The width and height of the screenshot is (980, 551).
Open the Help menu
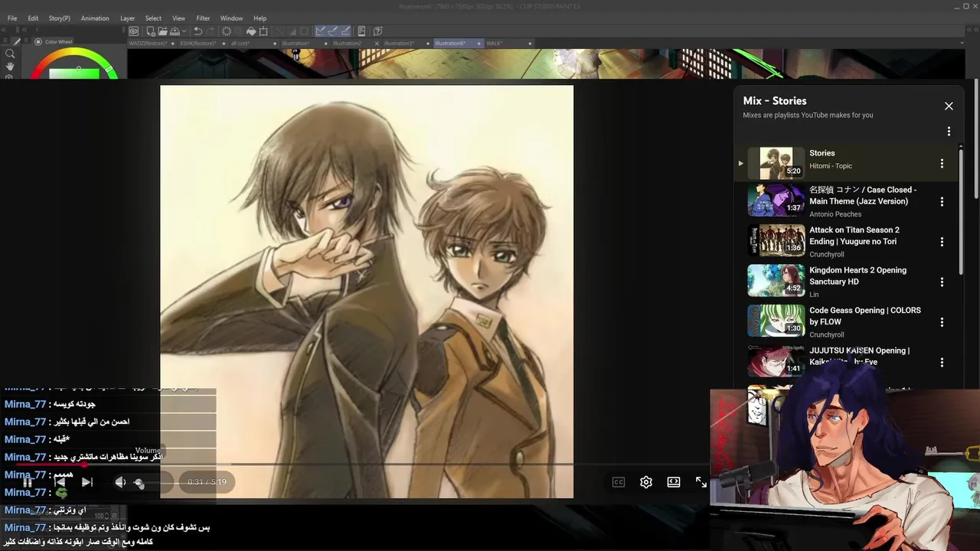point(260,18)
